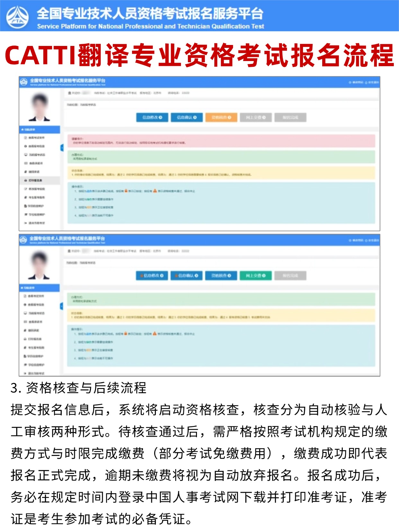Click blue 资格核查 button in lower screenshot

(x=221, y=276)
